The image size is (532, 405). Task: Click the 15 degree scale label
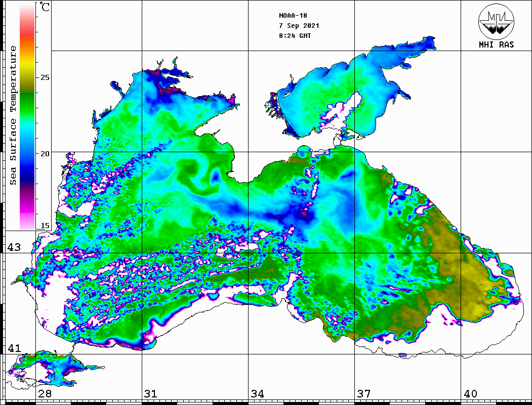pyautogui.click(x=46, y=226)
